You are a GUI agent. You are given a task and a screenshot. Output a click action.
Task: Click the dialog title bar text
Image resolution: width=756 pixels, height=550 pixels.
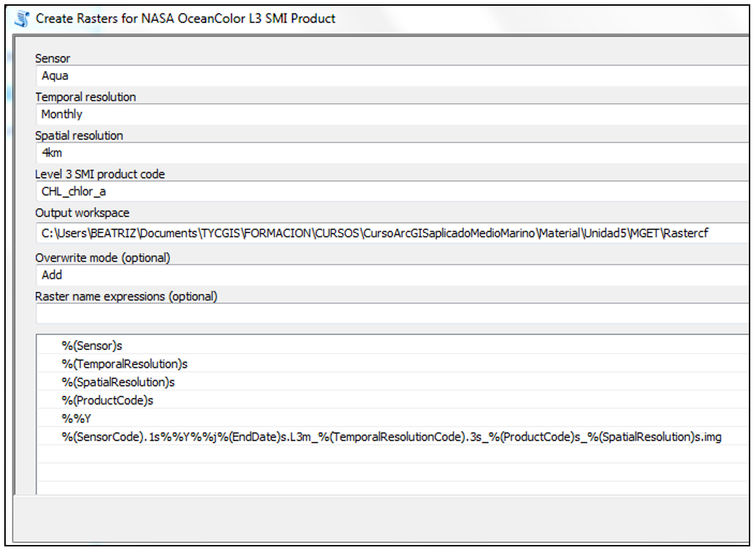pos(186,19)
